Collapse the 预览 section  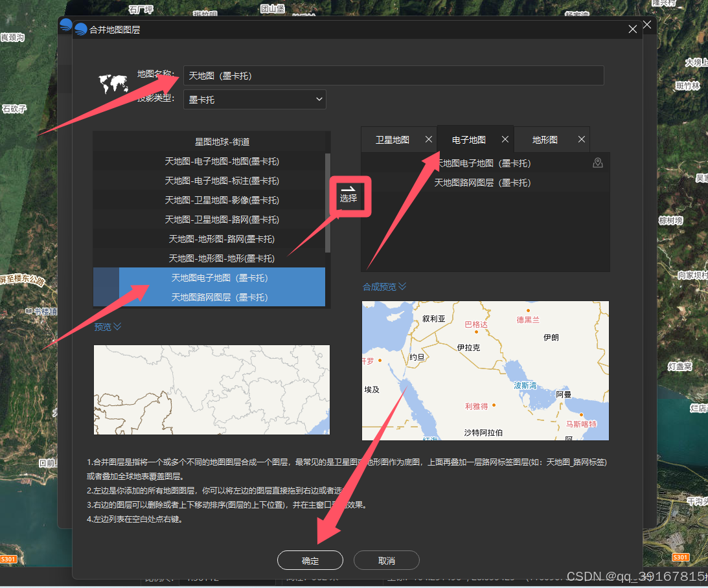pyautogui.click(x=108, y=327)
